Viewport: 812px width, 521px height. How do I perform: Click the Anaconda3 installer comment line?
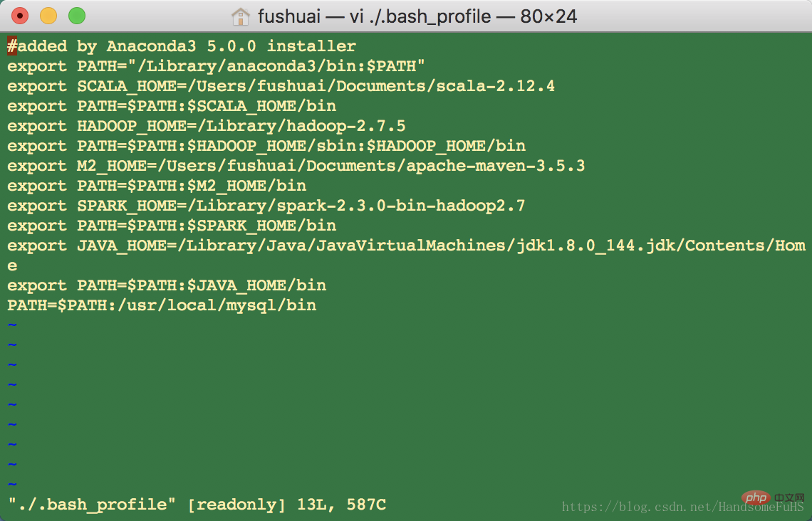[x=182, y=46]
